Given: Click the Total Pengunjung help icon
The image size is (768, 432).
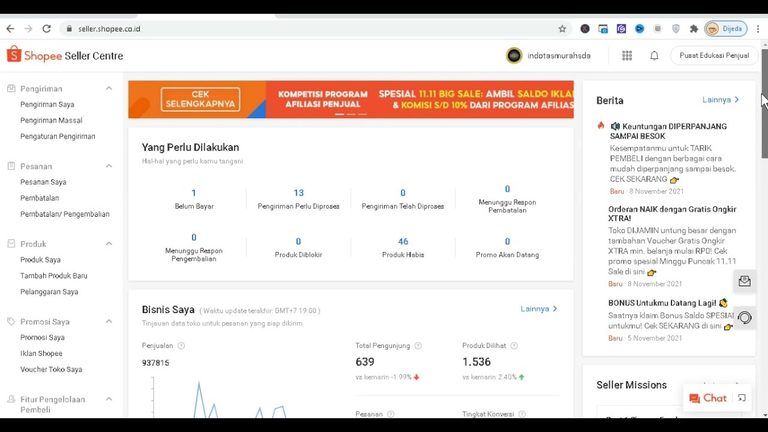Looking at the screenshot, I should (418, 346).
